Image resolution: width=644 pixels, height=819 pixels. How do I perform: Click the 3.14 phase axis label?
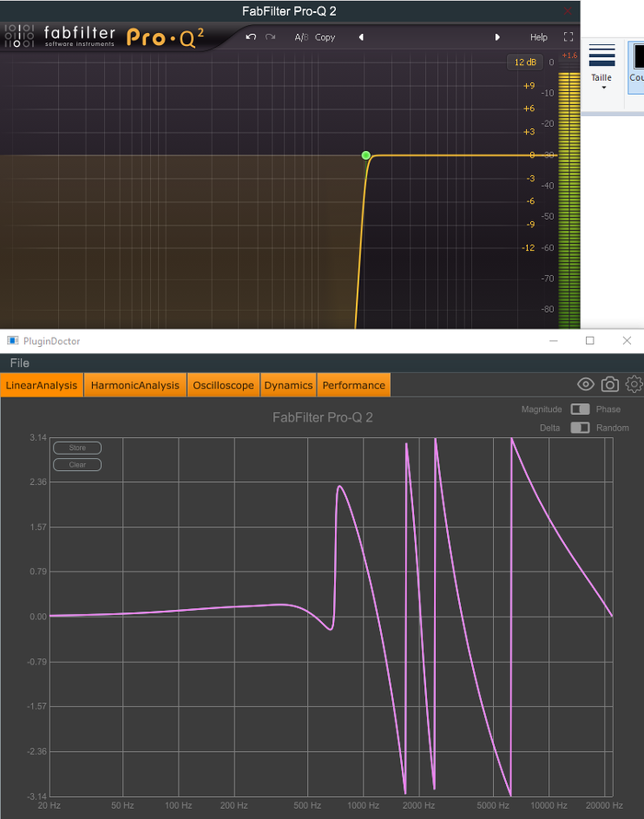pyautogui.click(x=38, y=438)
